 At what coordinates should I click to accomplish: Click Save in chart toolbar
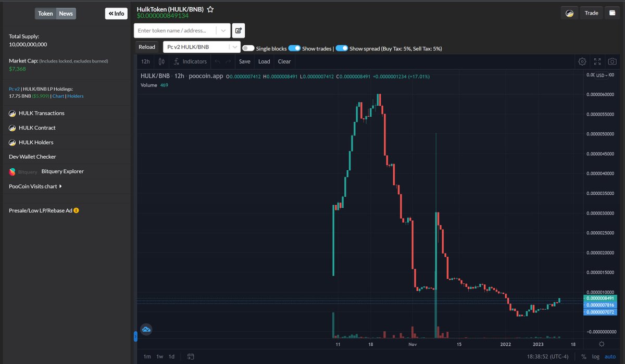point(245,61)
